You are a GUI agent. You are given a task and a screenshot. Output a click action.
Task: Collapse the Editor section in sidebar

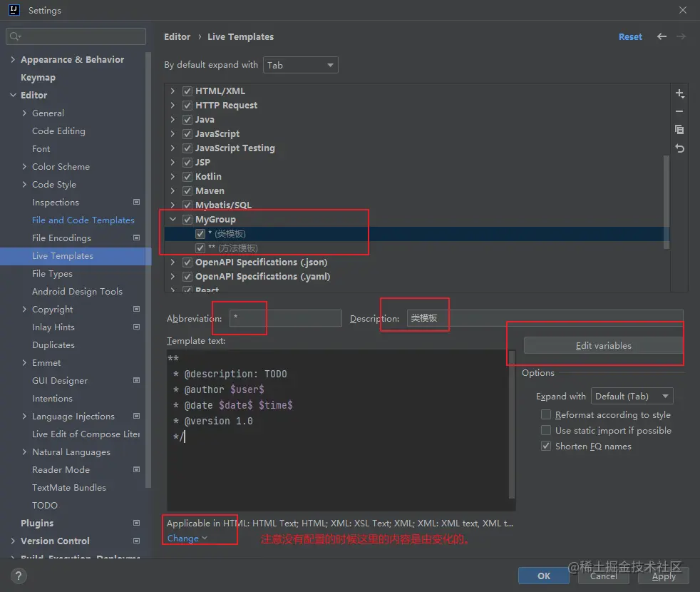coord(13,95)
